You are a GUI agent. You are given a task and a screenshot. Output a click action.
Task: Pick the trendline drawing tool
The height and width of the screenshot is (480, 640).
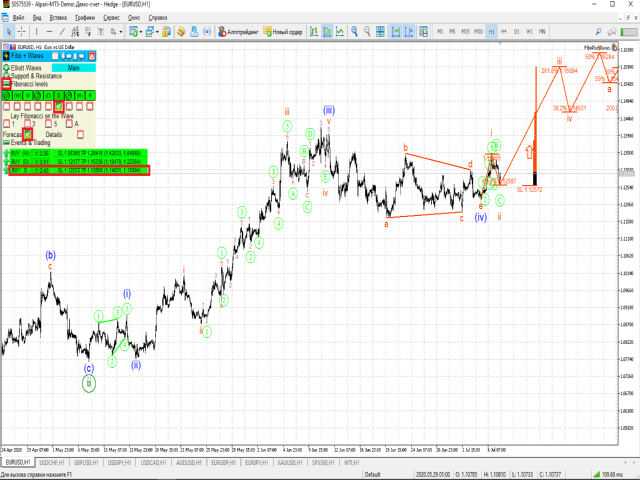(x=62, y=31)
